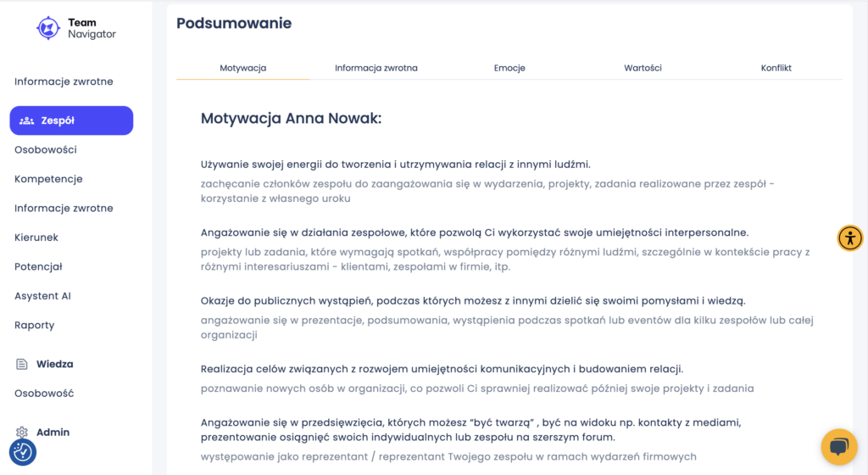Screen dimensions: 868x475
Task: Click the gear icon beside Admin
Action: [22, 433]
